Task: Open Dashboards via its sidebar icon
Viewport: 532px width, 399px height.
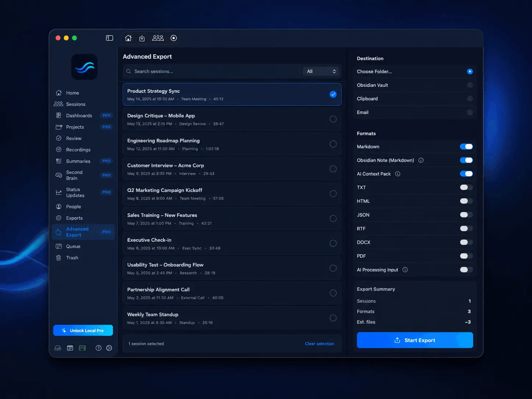Action: (58, 115)
